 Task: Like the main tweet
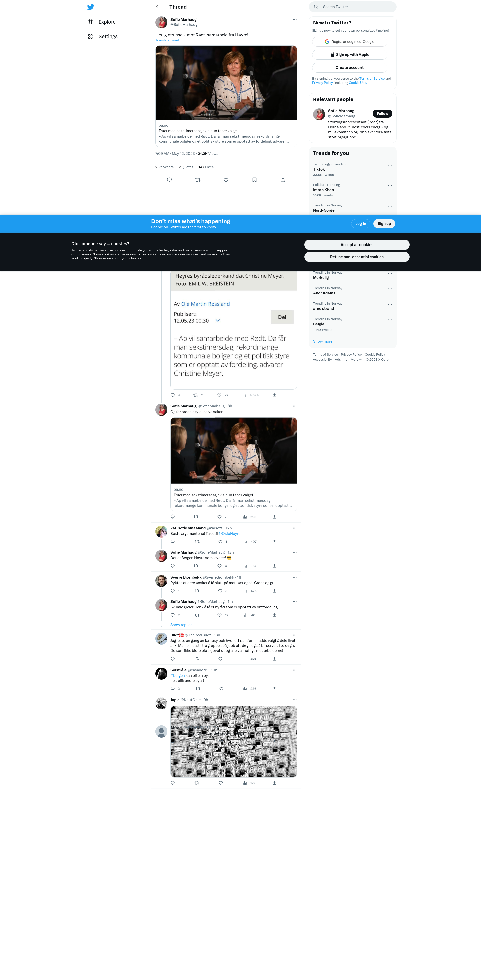[x=226, y=180]
